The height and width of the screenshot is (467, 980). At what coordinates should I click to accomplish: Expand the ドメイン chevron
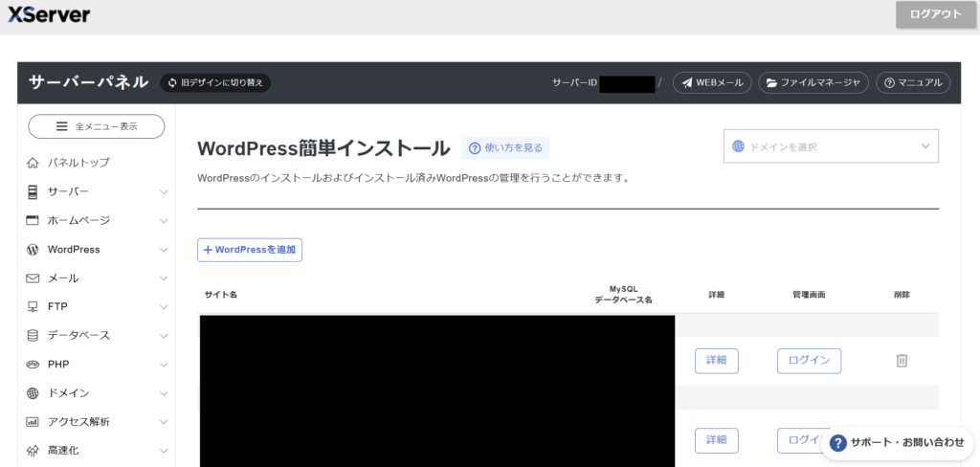164,393
